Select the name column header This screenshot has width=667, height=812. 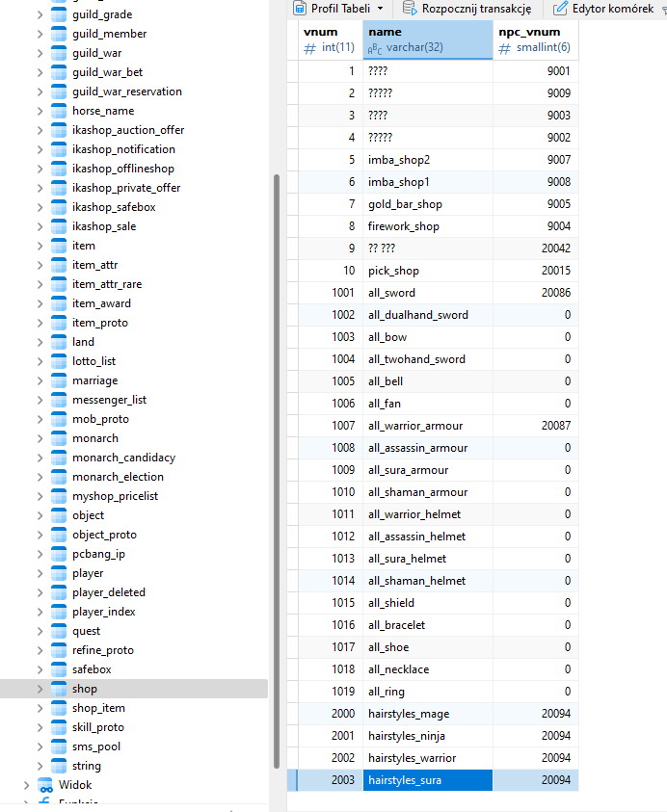tap(428, 39)
